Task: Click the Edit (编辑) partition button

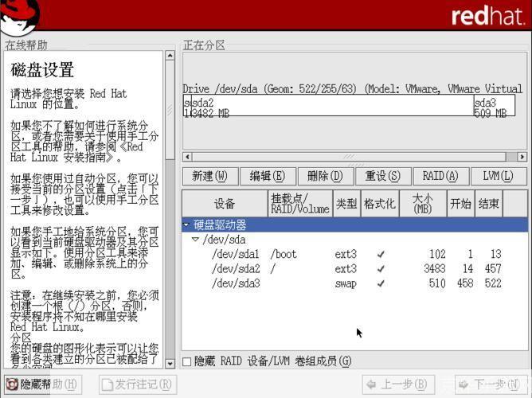Action: (x=268, y=176)
